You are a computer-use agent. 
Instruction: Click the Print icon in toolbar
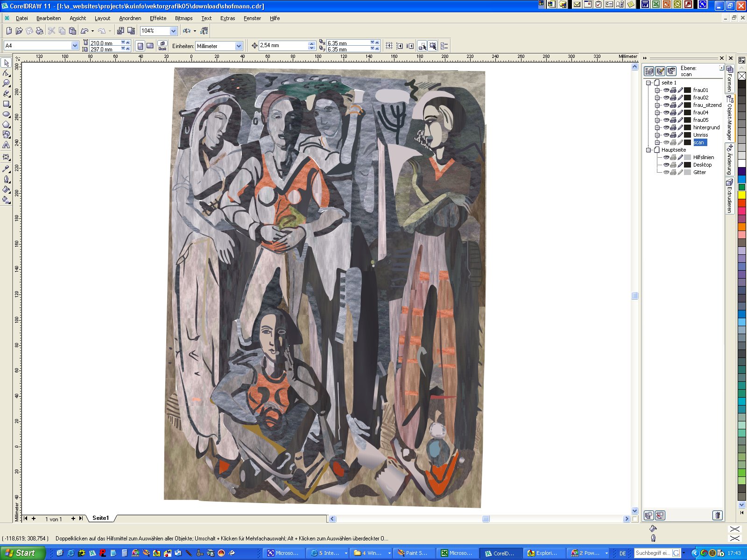(x=40, y=31)
